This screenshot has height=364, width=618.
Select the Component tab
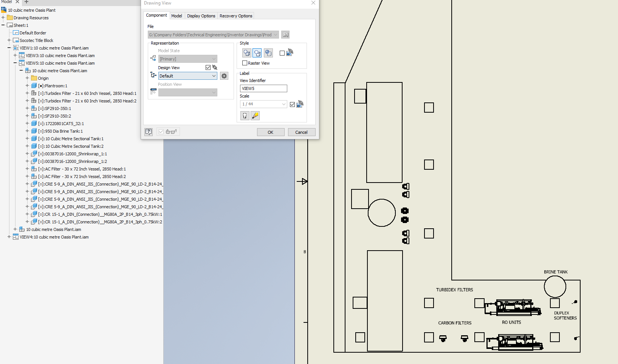tap(156, 15)
